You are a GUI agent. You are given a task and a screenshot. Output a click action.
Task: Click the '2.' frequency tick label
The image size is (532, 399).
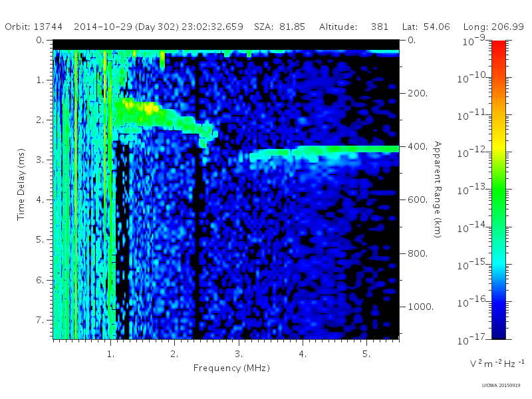pyautogui.click(x=174, y=354)
